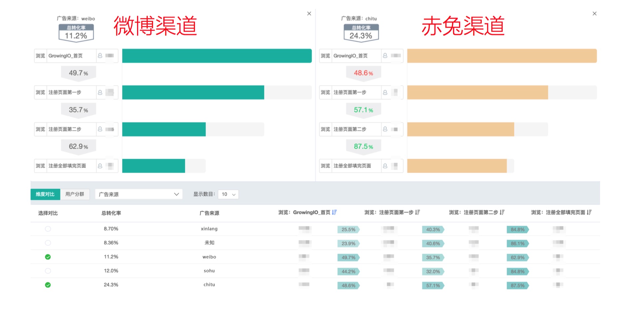Click sohu row 32.0% rate tag
The image size is (644, 309).
coord(433,271)
